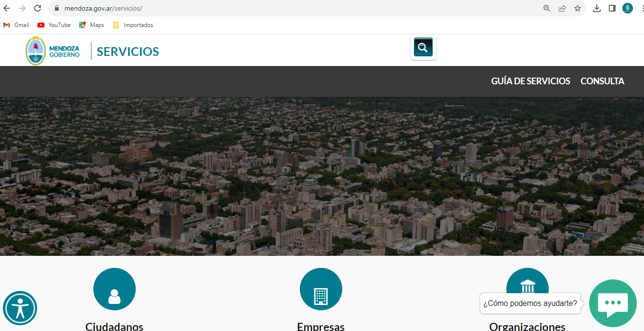
Task: Click the browser back arrow
Action: 7,8
